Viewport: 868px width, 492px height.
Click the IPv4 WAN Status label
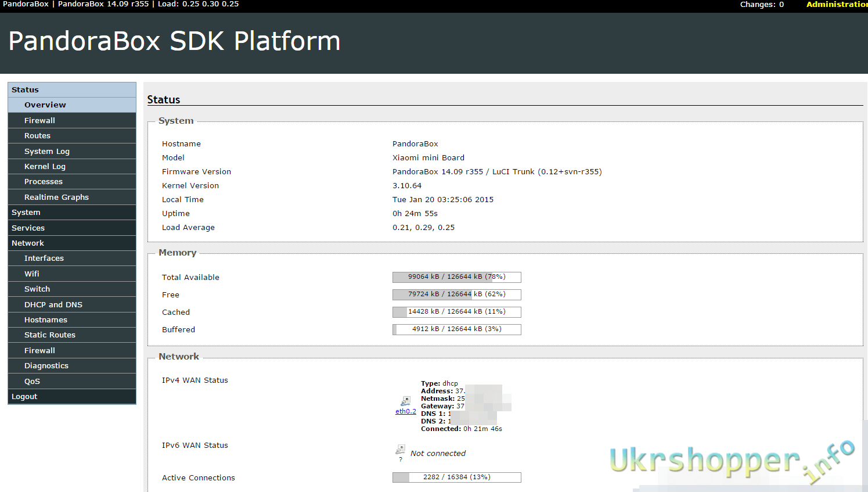point(195,380)
